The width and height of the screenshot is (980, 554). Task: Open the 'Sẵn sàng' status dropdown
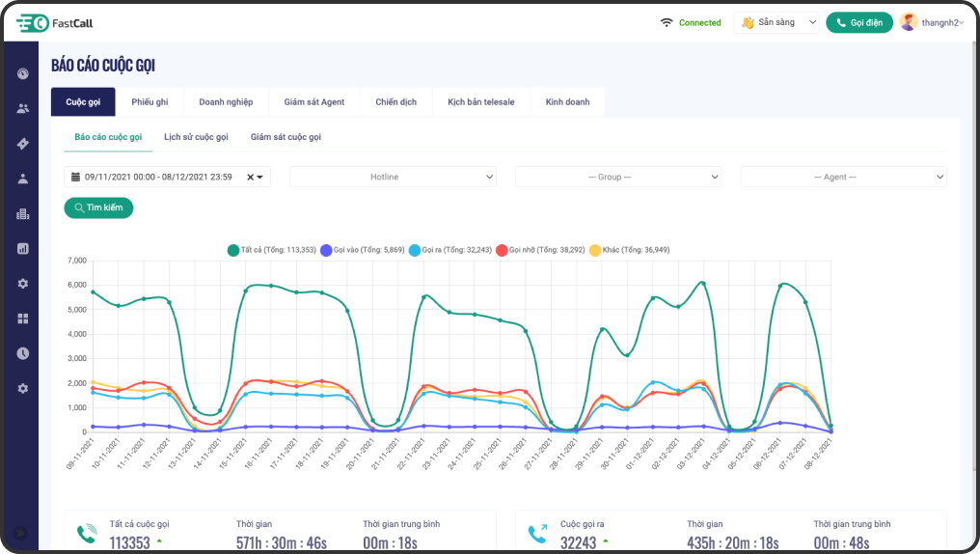[x=776, y=22]
